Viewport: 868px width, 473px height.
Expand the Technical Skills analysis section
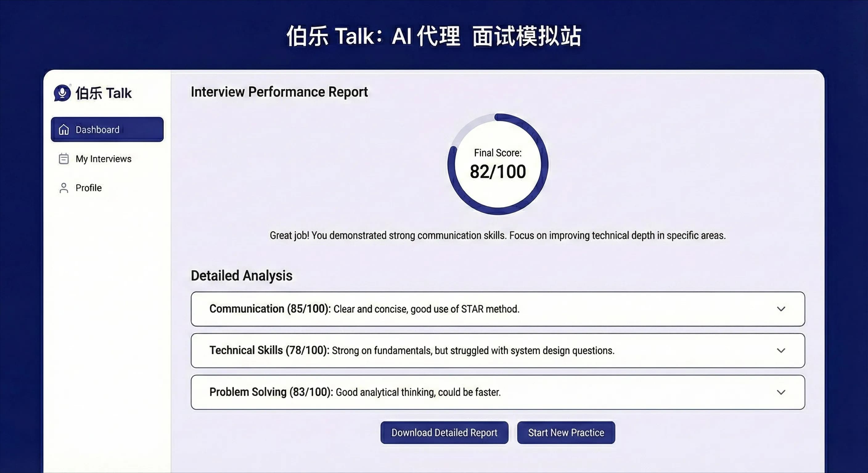click(x=781, y=350)
